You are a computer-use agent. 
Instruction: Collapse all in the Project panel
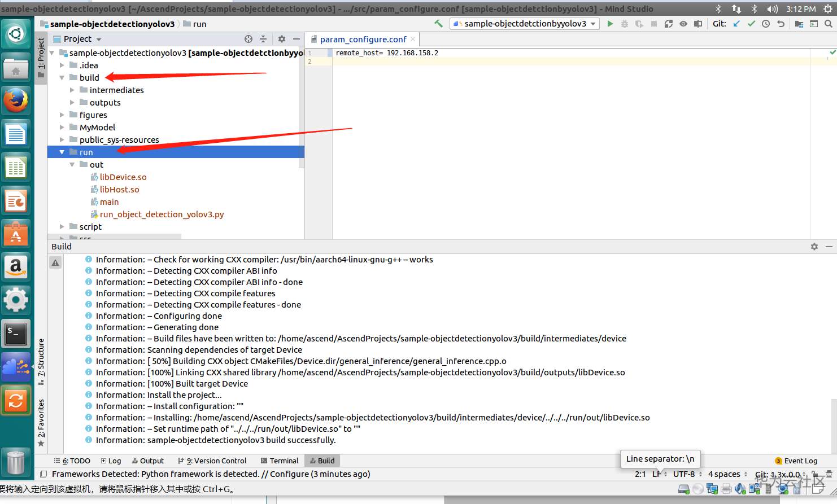pyautogui.click(x=263, y=39)
